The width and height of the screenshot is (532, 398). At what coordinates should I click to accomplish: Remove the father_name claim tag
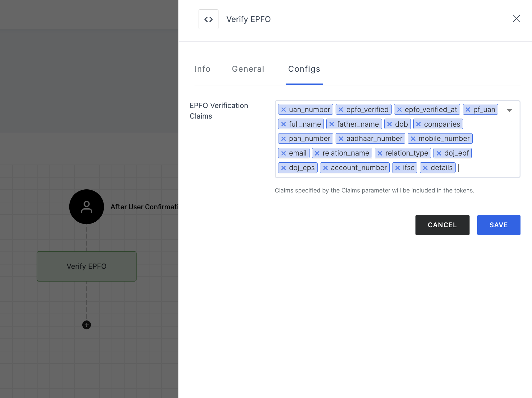[332, 124]
